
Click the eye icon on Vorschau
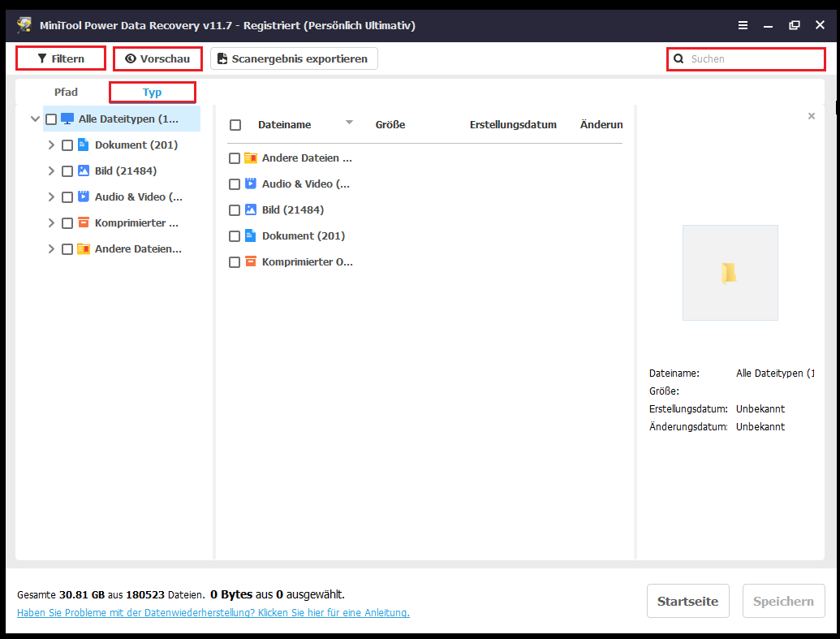tap(130, 58)
